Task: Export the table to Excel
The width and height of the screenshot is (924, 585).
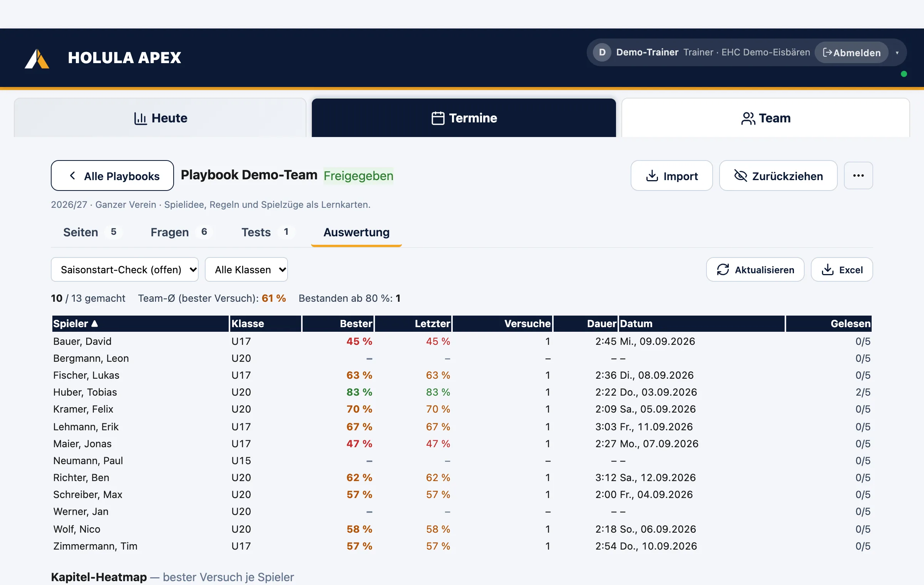Action: (842, 269)
